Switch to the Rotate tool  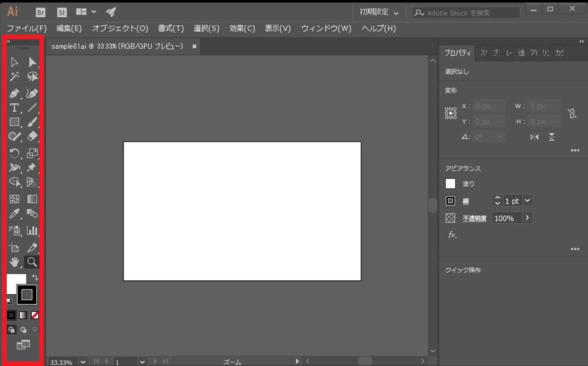[14, 153]
